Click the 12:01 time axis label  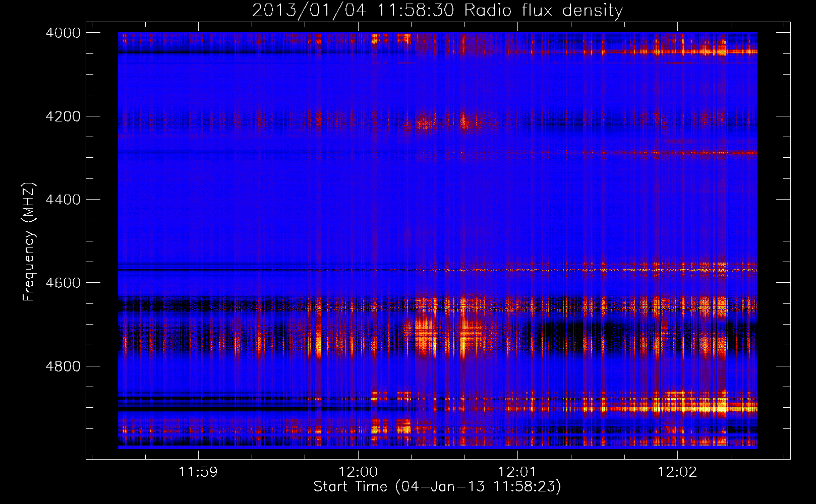coord(517,472)
